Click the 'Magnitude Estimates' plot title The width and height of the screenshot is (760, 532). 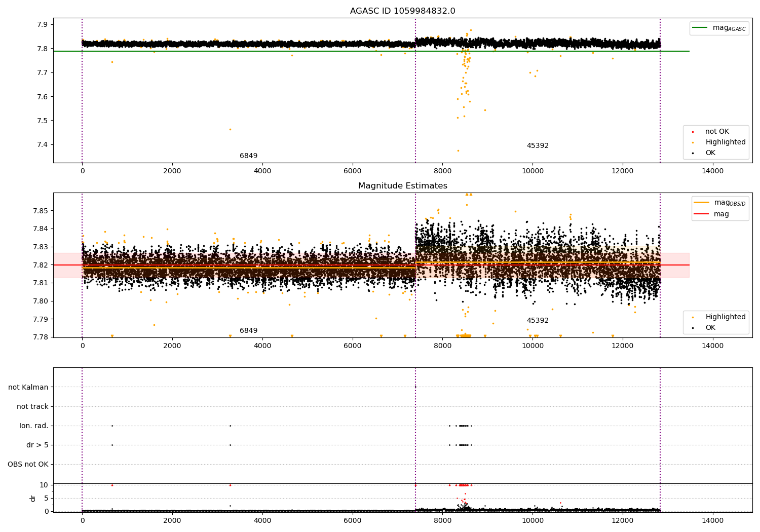[x=402, y=186]
